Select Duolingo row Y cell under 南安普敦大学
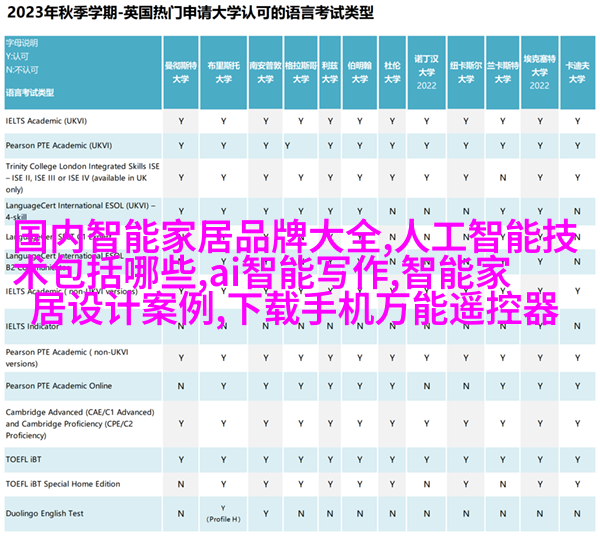The image size is (600, 536). tap(266, 514)
